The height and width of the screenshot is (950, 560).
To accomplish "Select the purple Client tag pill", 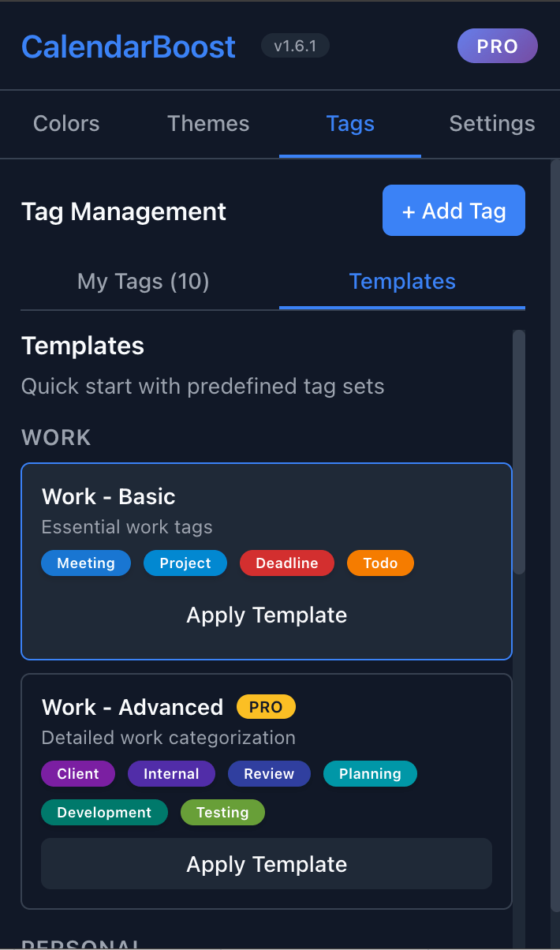I will point(77,773).
